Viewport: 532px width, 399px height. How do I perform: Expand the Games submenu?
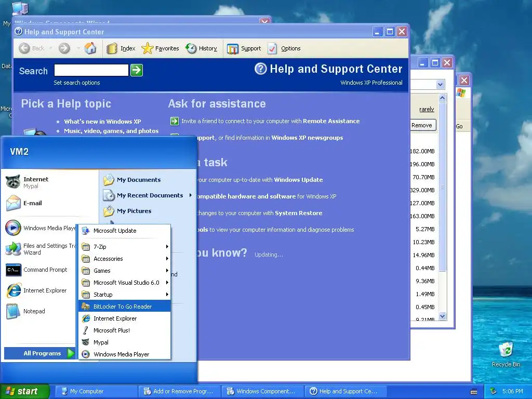pos(125,270)
